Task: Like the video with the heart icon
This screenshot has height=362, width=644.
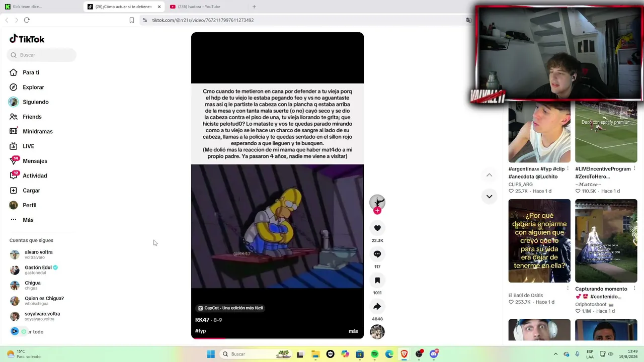Action: 377,228
